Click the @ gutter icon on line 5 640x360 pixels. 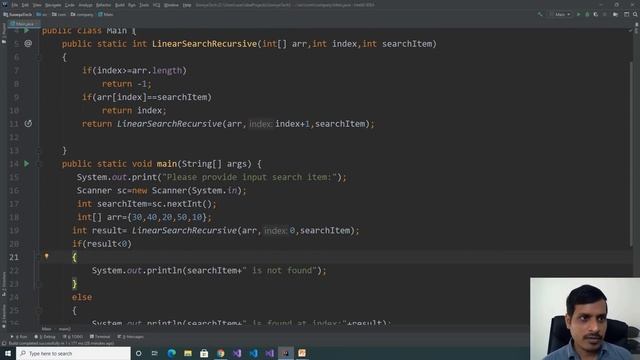(x=28, y=43)
